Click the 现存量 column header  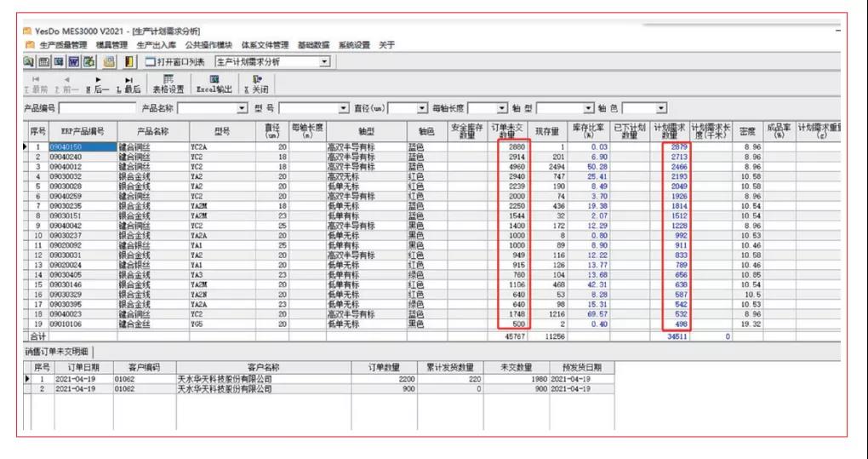547,132
